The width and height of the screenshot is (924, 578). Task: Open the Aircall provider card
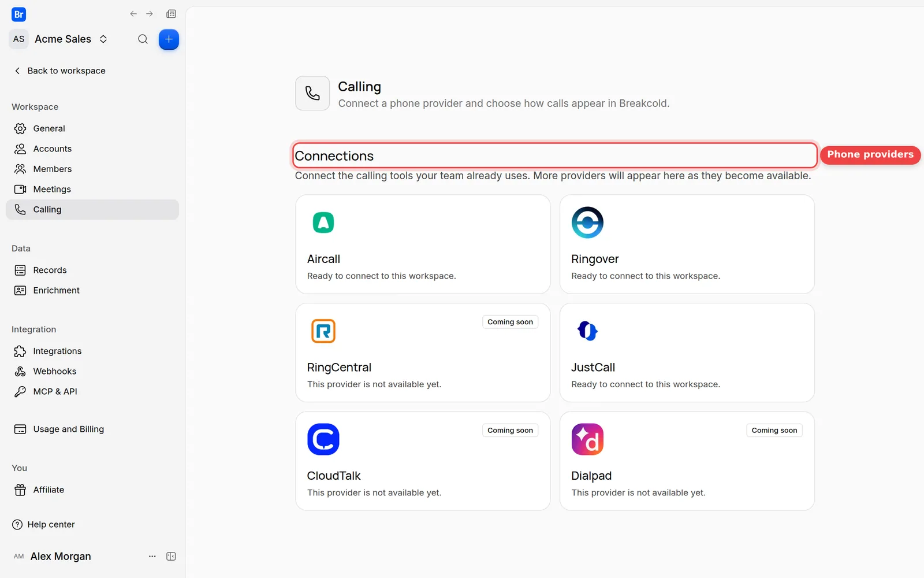[423, 244]
